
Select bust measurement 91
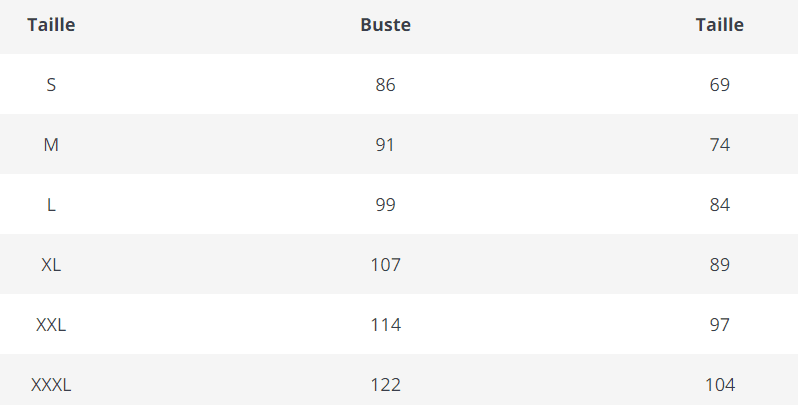pos(385,145)
